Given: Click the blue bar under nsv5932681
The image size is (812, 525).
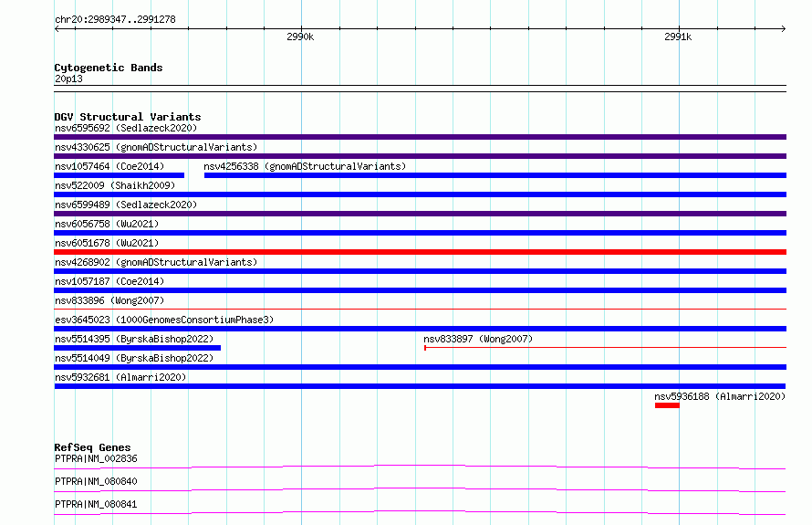Looking at the screenshot, I should coord(420,386).
